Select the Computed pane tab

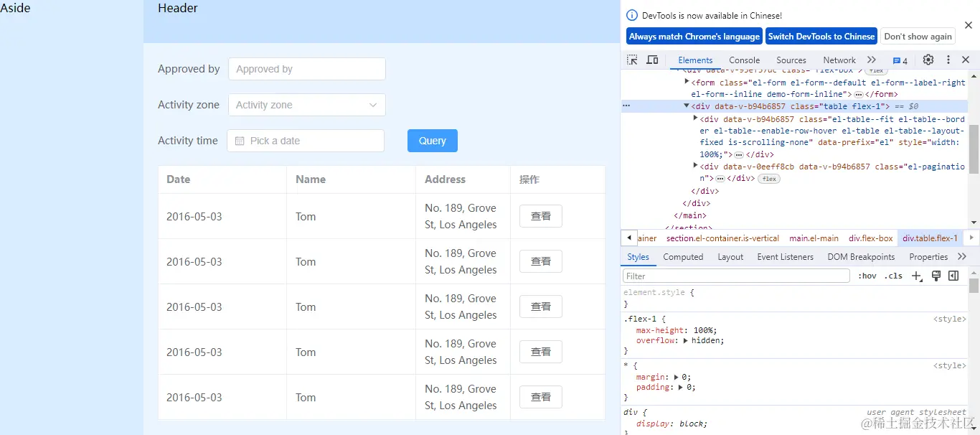(x=683, y=257)
